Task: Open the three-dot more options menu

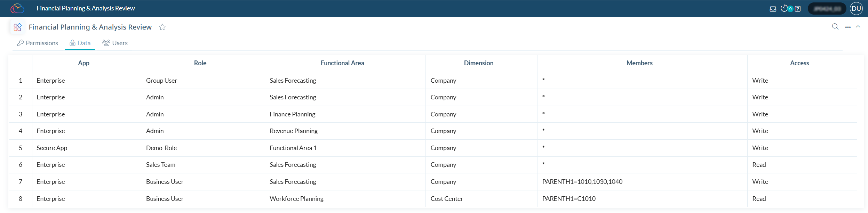Action: [848, 27]
